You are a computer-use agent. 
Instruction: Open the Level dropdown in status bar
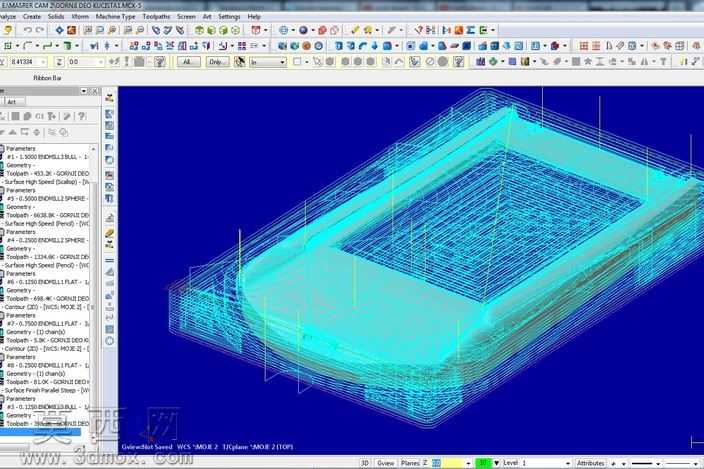coord(568,463)
